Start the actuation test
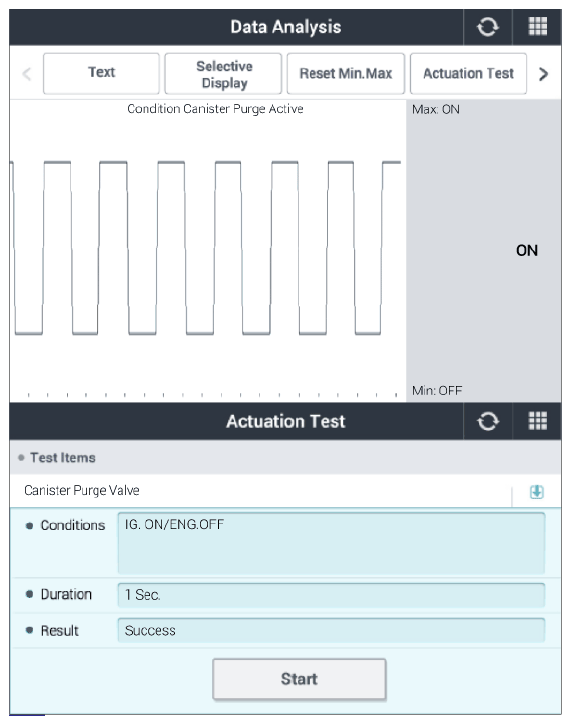571x725 pixels. click(299, 679)
